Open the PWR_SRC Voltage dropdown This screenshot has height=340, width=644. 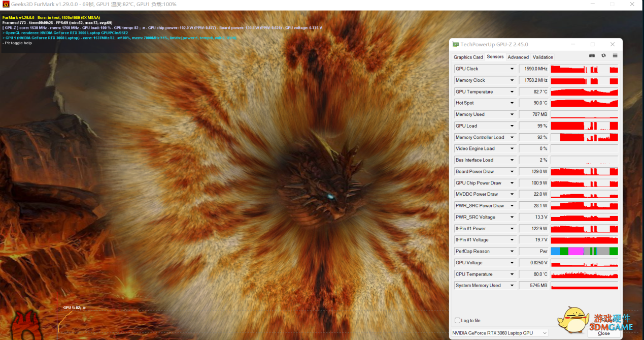click(512, 217)
